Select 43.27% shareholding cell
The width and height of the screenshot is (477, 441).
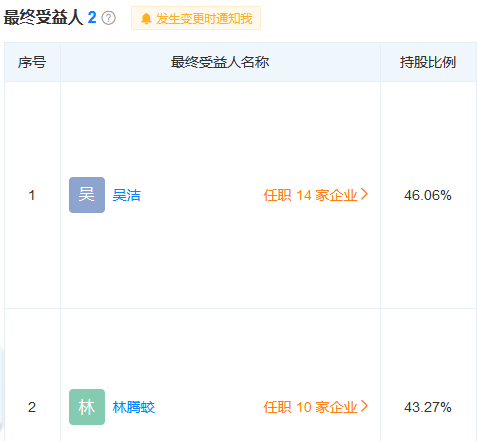point(428,407)
